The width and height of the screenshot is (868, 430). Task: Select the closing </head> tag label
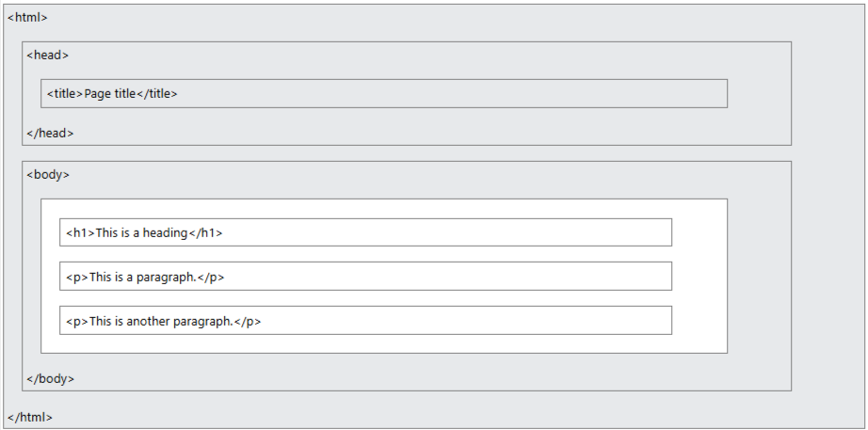[50, 134]
